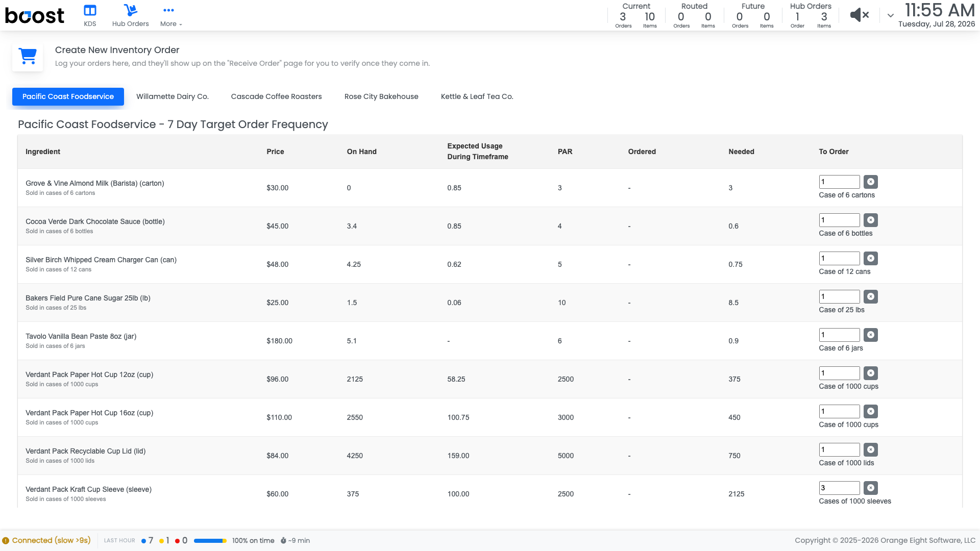
Task: Clear the Hot Cup 16oz order quantity
Action: (x=871, y=411)
